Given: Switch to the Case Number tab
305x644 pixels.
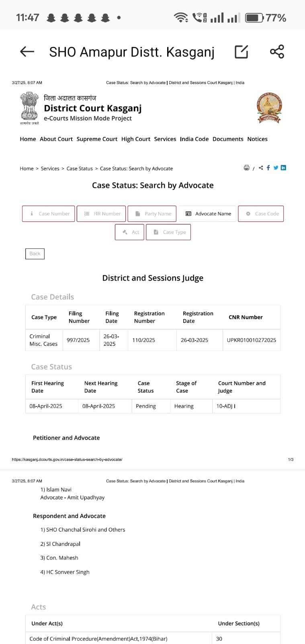Looking at the screenshot, I should pos(49,214).
